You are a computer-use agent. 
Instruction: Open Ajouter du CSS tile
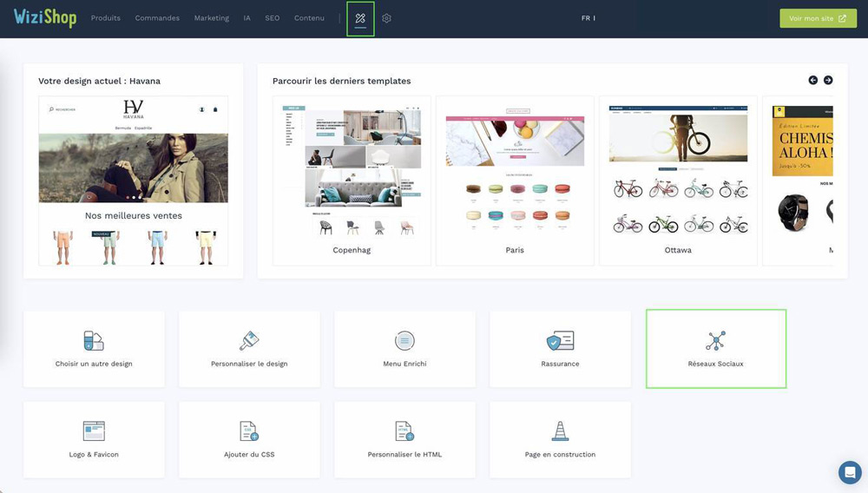click(x=249, y=440)
